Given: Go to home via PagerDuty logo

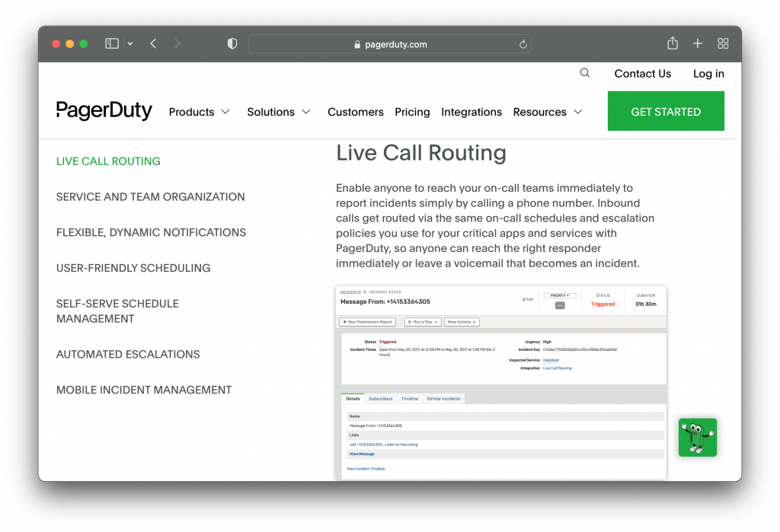Looking at the screenshot, I should click(104, 110).
